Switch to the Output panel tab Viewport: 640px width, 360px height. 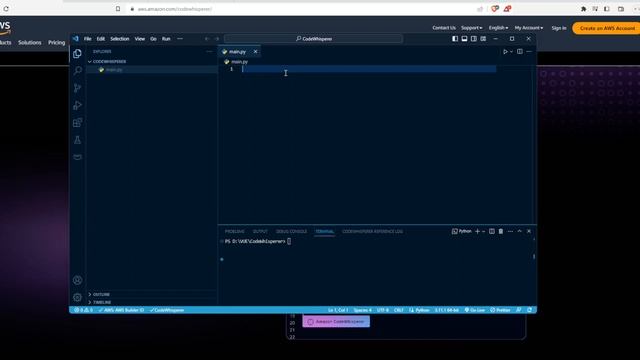260,231
